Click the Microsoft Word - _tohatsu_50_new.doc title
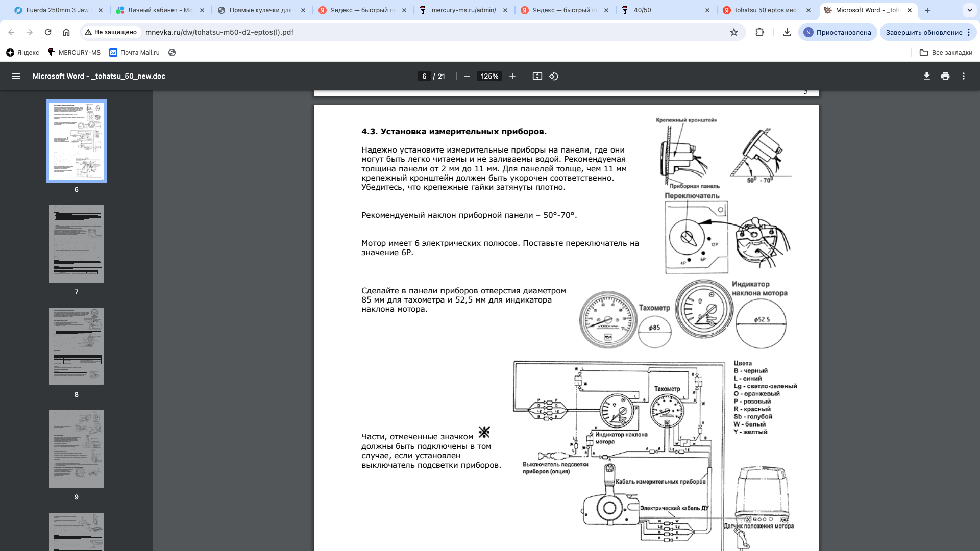 [99, 76]
